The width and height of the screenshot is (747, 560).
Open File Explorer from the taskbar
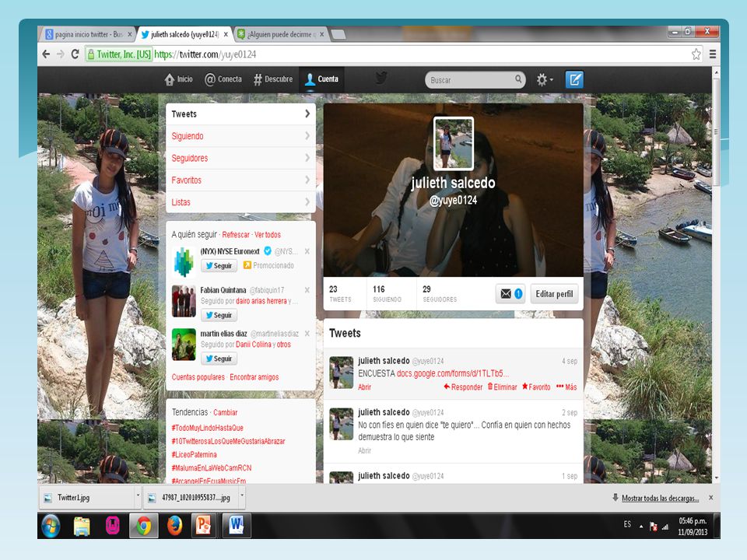82,527
